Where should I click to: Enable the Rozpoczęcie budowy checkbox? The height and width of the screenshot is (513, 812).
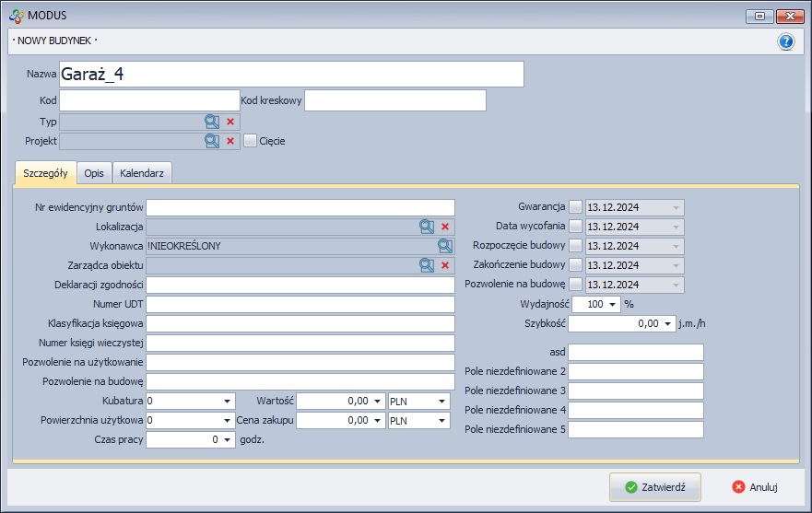576,246
